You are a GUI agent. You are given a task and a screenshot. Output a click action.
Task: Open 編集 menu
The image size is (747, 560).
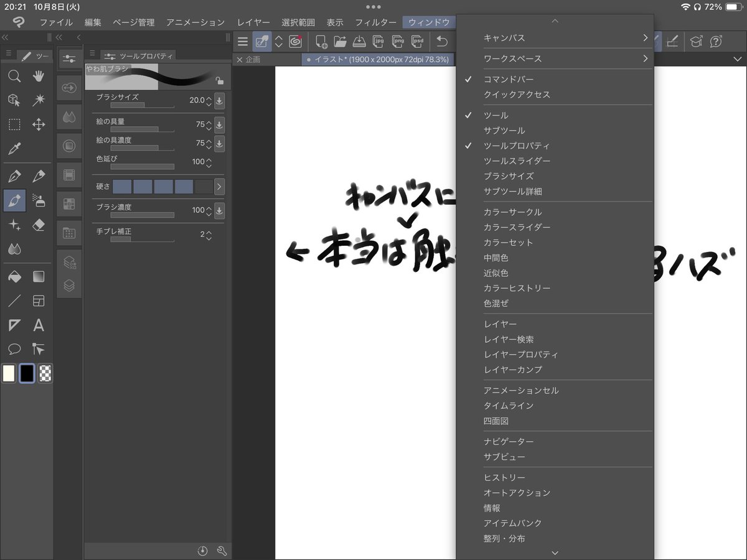[x=93, y=22]
